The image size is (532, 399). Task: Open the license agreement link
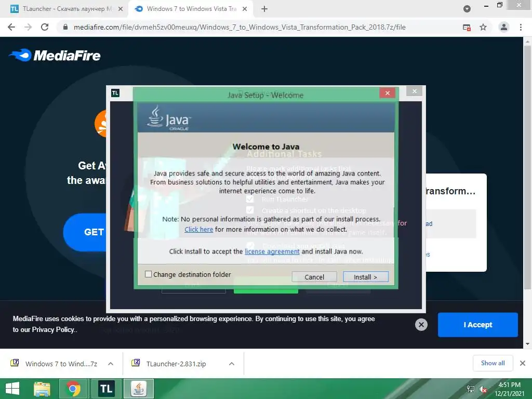[x=272, y=251]
